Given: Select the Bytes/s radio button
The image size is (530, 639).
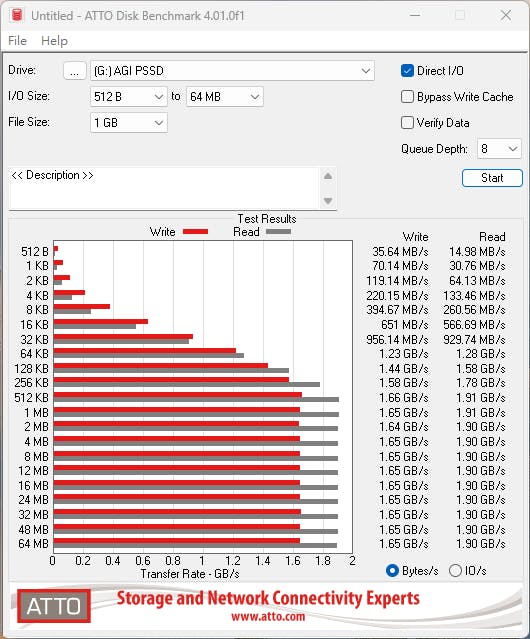Looking at the screenshot, I should [x=392, y=571].
